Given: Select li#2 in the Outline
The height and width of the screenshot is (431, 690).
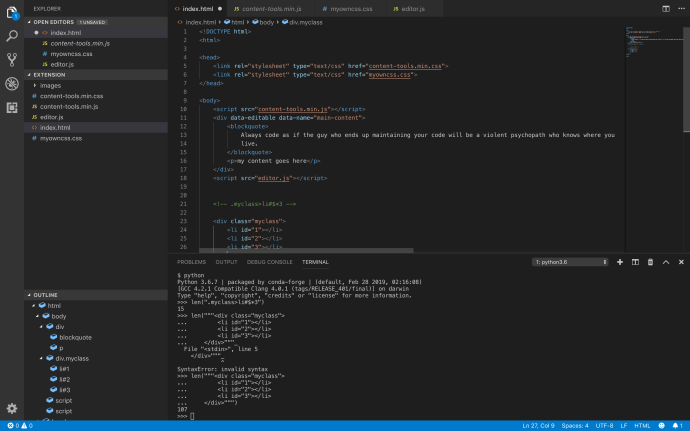Looking at the screenshot, I should pyautogui.click(x=64, y=379).
